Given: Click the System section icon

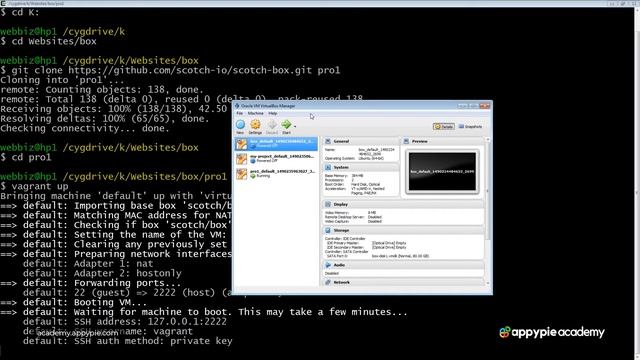Looking at the screenshot, I should [x=328, y=167].
